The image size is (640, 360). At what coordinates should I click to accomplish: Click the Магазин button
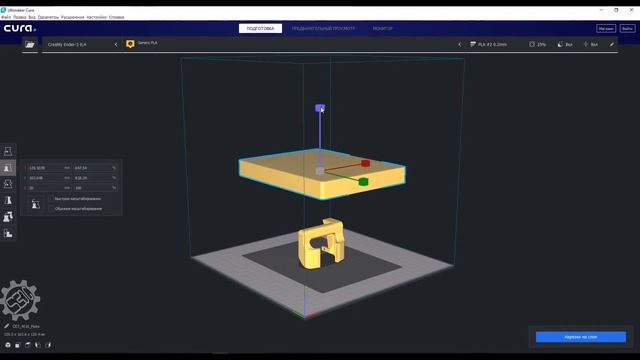(606, 29)
